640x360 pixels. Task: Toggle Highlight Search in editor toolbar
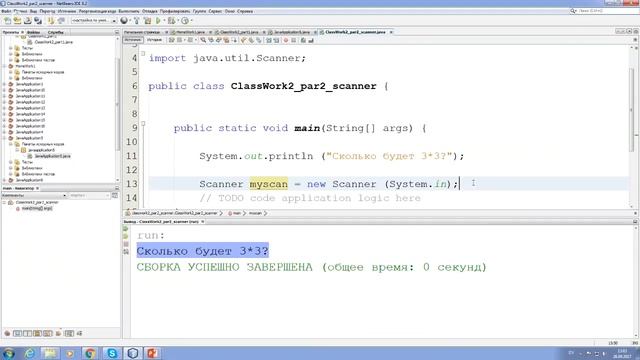click(226, 40)
